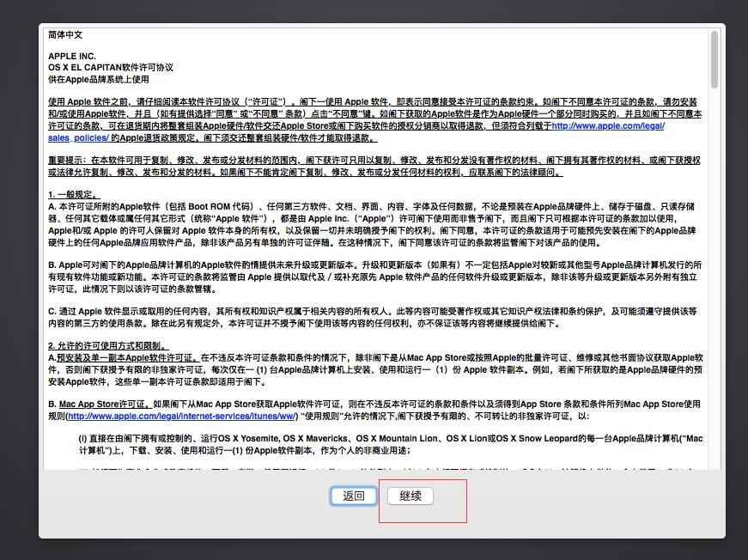Go back with the 返回 button
This screenshot has height=560, width=748.
point(354,496)
